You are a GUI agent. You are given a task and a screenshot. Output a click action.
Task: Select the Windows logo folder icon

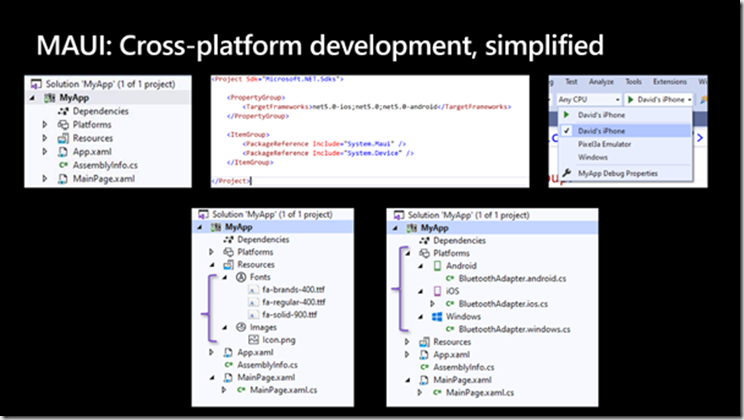click(437, 317)
